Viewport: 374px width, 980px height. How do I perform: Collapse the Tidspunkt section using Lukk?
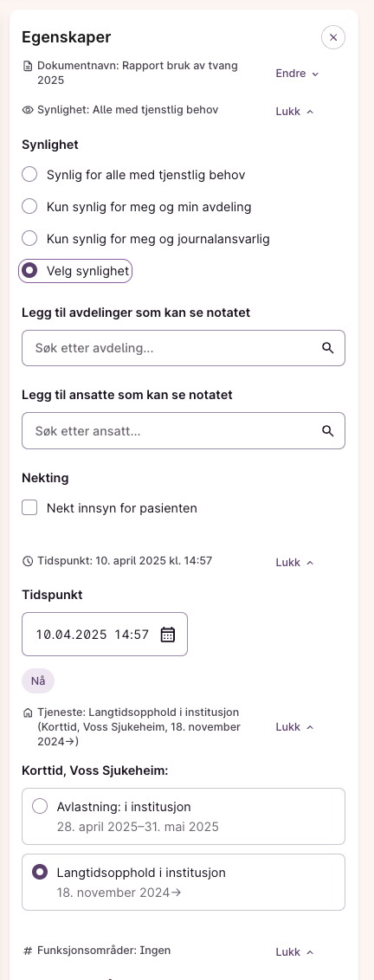[x=294, y=563]
